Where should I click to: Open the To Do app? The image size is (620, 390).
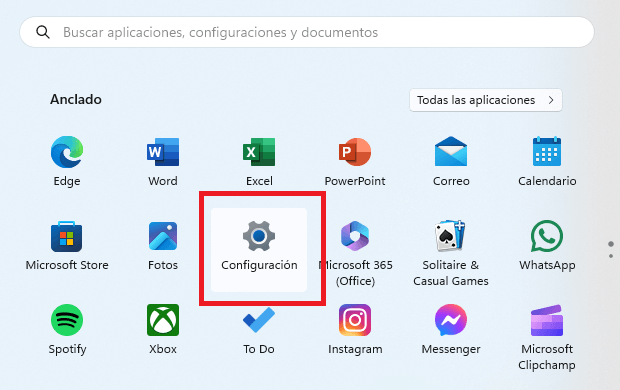[x=259, y=320]
